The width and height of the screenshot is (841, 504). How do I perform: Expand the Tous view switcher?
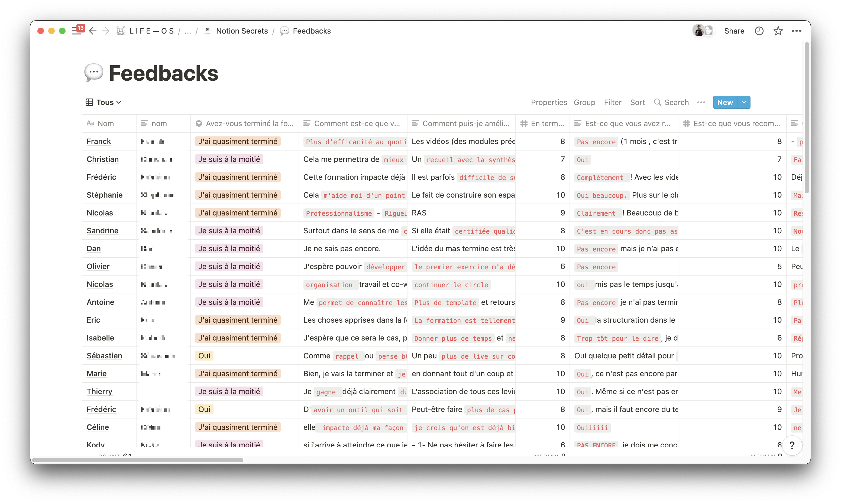104,102
